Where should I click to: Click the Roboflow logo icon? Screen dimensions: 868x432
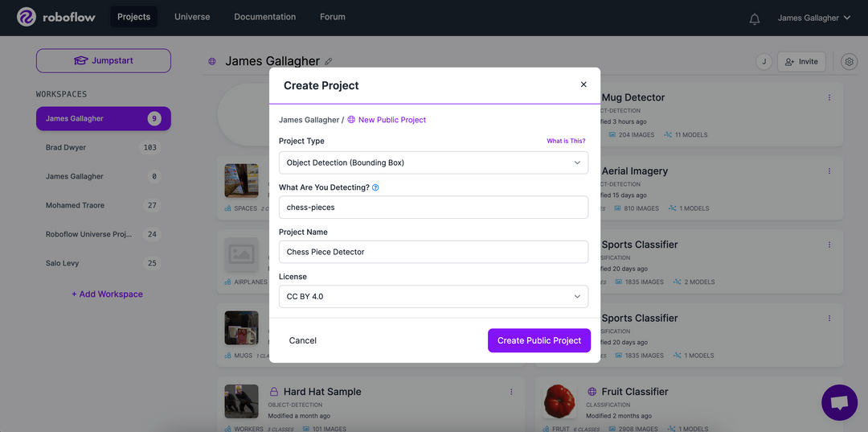pyautogui.click(x=26, y=17)
